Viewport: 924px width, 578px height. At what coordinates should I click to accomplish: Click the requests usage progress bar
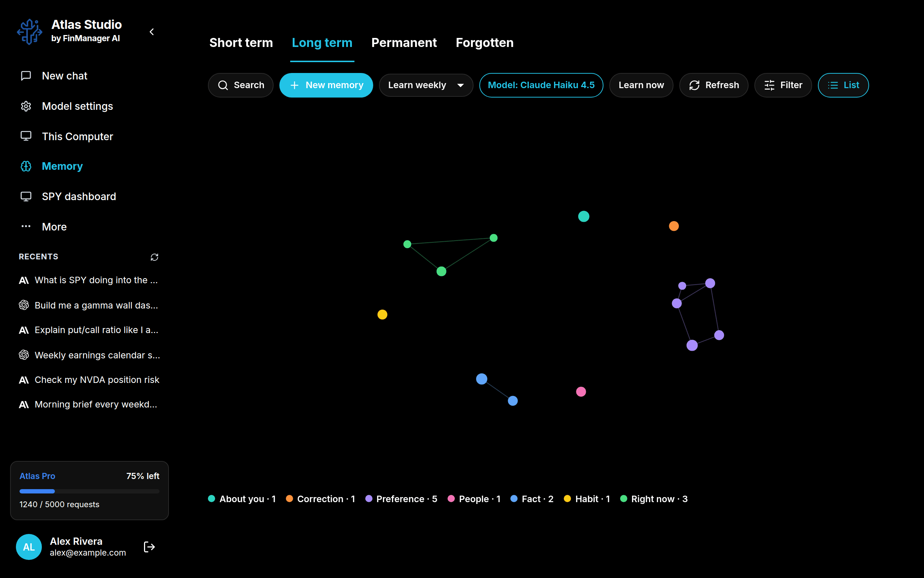pos(90,491)
